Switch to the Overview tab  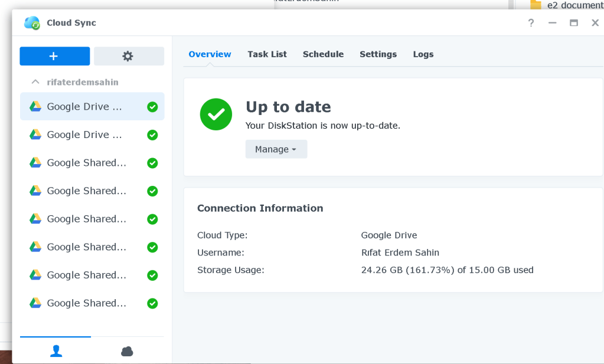[x=210, y=54]
